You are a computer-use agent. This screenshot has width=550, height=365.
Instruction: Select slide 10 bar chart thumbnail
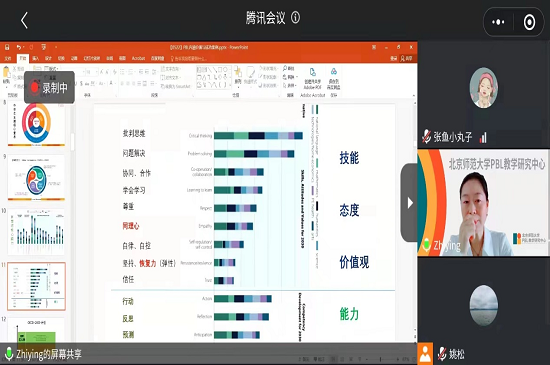click(36, 232)
